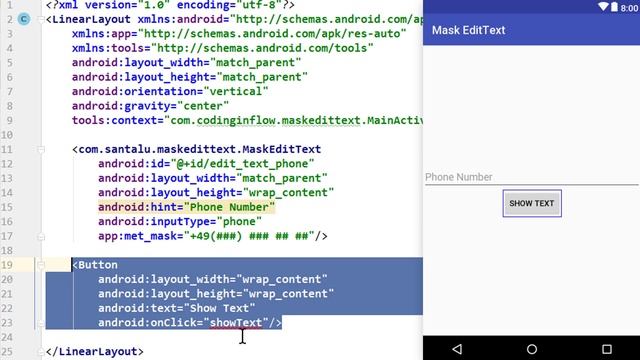Click the xmlns:app namespace line
The width and height of the screenshot is (640, 360).
click(239, 33)
